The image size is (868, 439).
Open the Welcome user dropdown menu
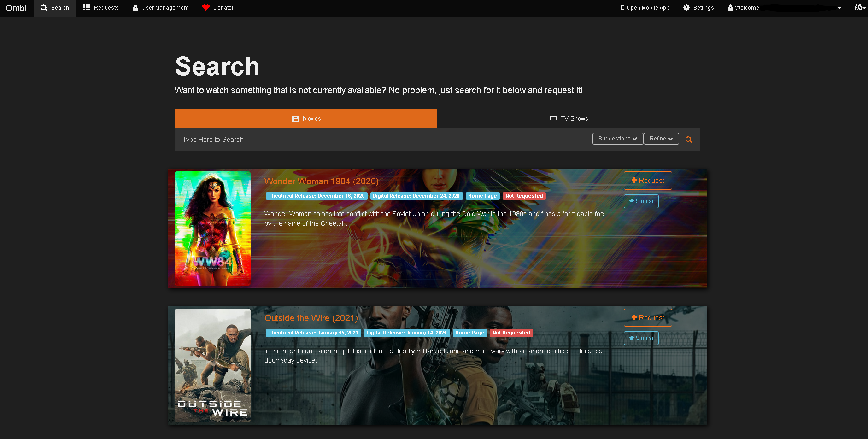pos(783,8)
